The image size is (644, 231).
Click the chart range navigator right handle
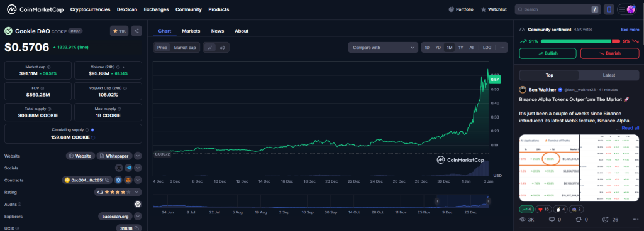point(488,201)
